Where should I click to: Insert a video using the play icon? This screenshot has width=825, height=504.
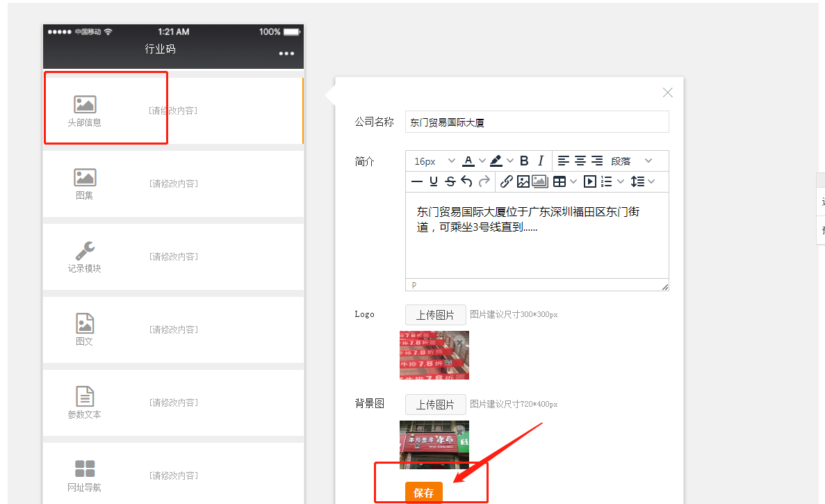click(589, 181)
